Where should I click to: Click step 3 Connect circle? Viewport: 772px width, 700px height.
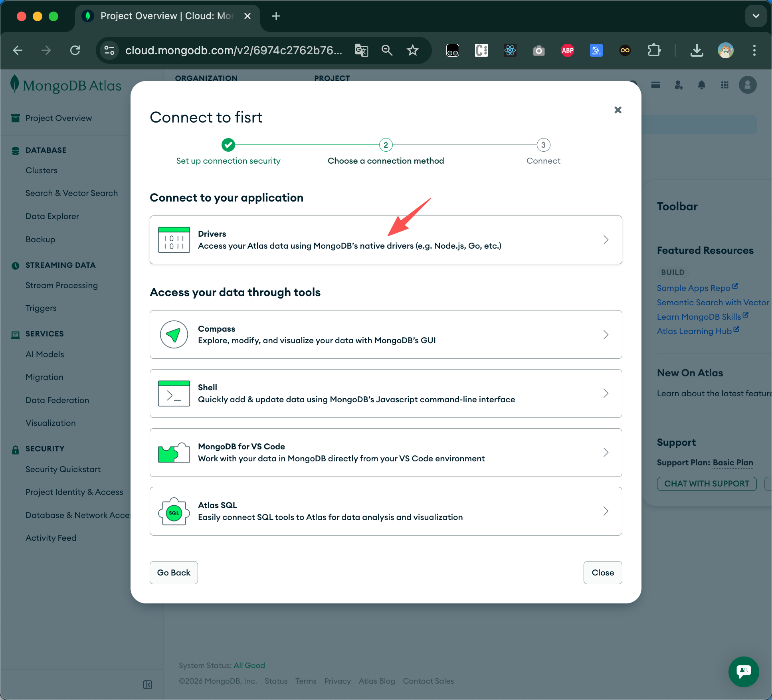click(543, 145)
